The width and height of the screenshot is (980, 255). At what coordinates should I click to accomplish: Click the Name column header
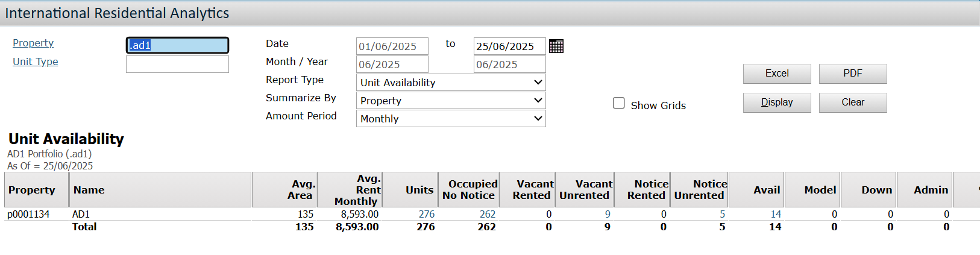160,190
